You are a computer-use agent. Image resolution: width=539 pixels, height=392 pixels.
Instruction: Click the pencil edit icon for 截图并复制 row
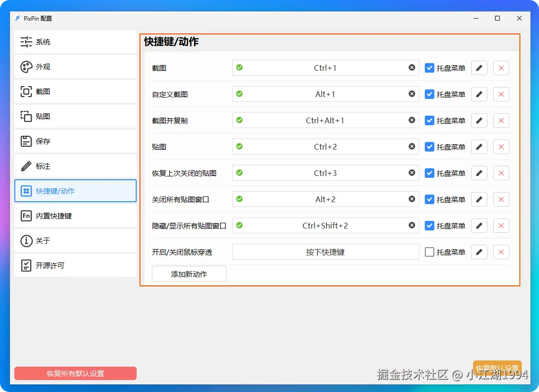(479, 120)
